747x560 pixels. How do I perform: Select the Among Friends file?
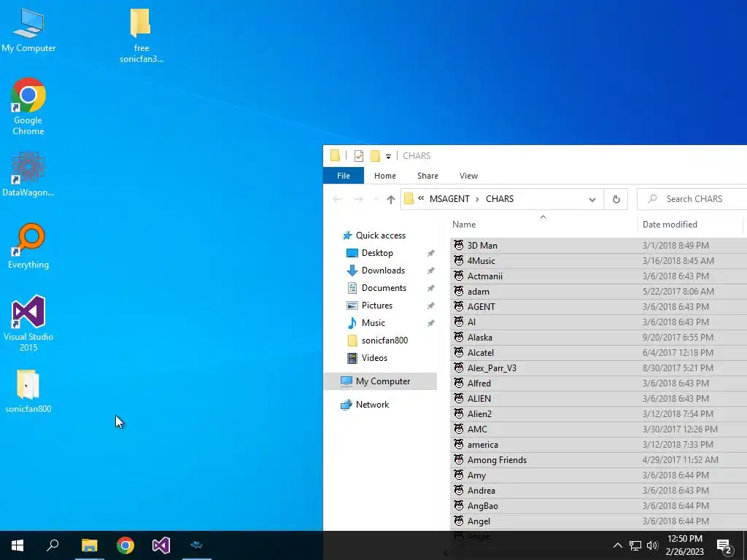click(x=598, y=460)
